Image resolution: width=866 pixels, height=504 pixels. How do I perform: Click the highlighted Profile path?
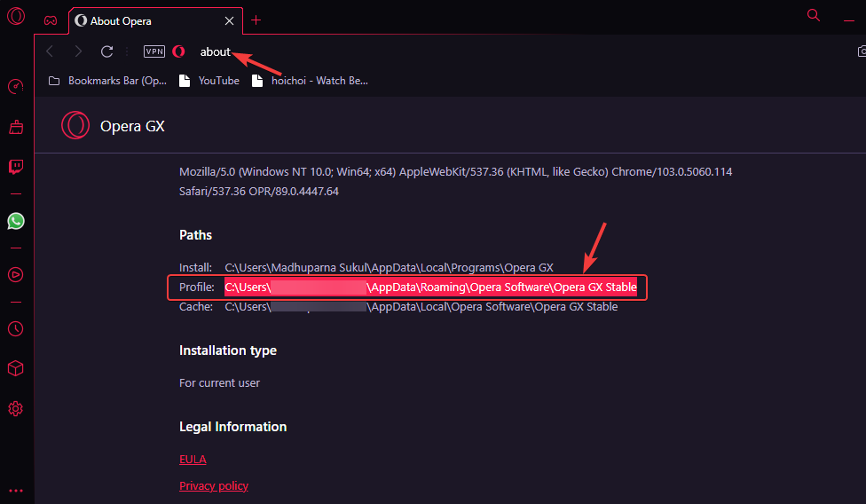[x=430, y=287]
